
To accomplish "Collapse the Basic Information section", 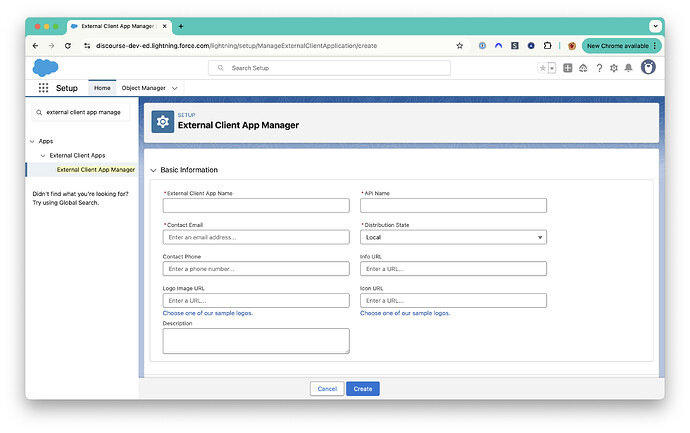I will point(153,170).
